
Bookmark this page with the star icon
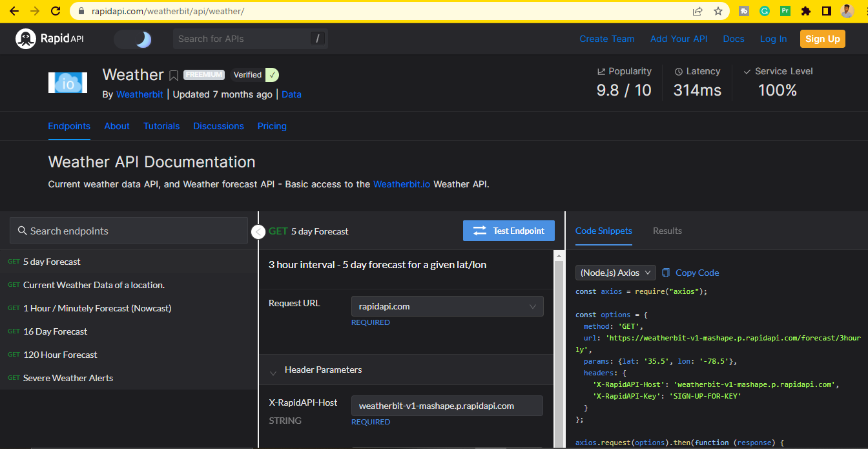[718, 11]
